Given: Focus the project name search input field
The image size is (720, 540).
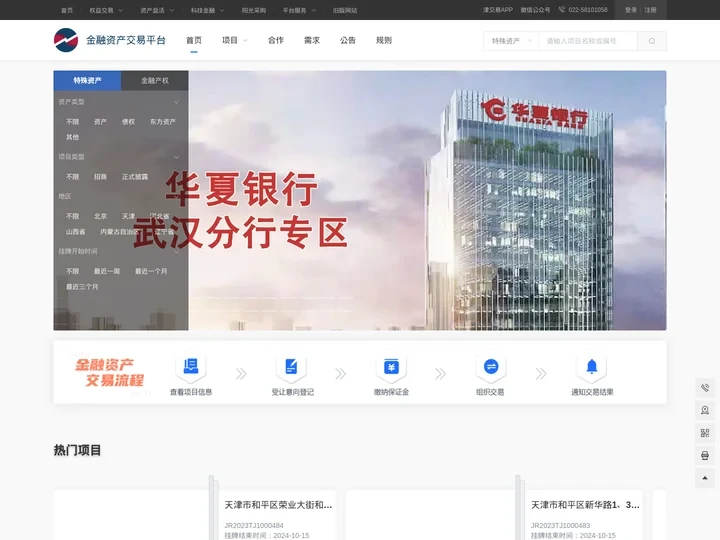Looking at the screenshot, I should coord(588,41).
